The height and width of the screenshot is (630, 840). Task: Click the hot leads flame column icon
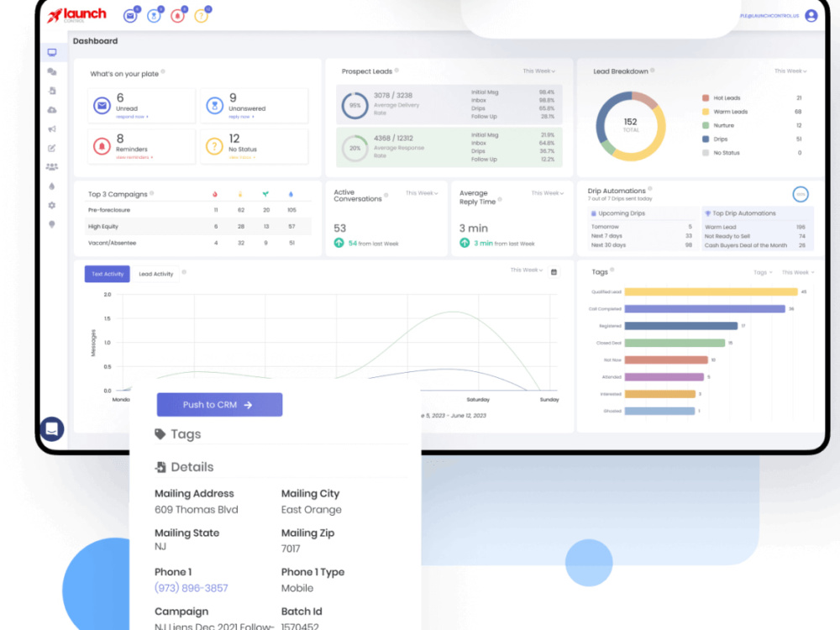click(x=215, y=194)
